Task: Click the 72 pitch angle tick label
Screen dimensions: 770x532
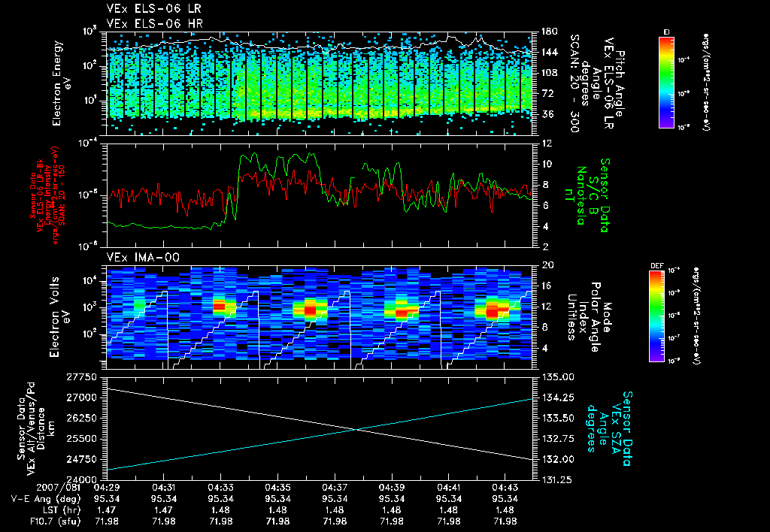Action: pos(547,94)
